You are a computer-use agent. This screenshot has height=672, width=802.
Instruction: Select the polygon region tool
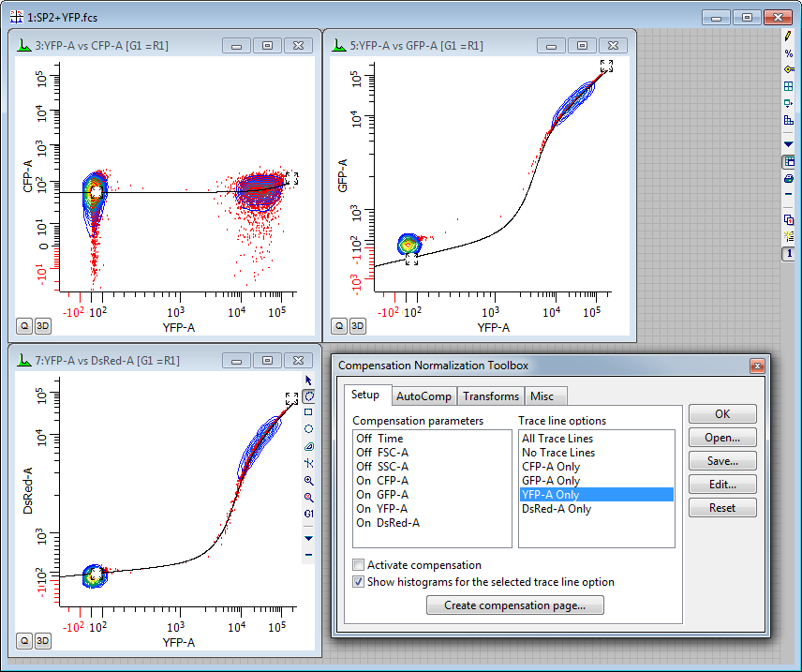click(x=309, y=396)
